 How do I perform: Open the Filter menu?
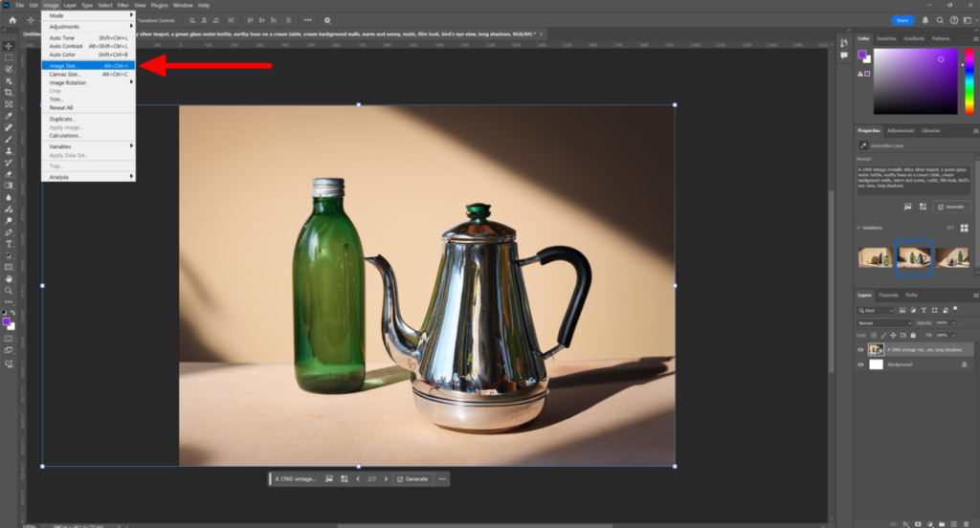123,5
